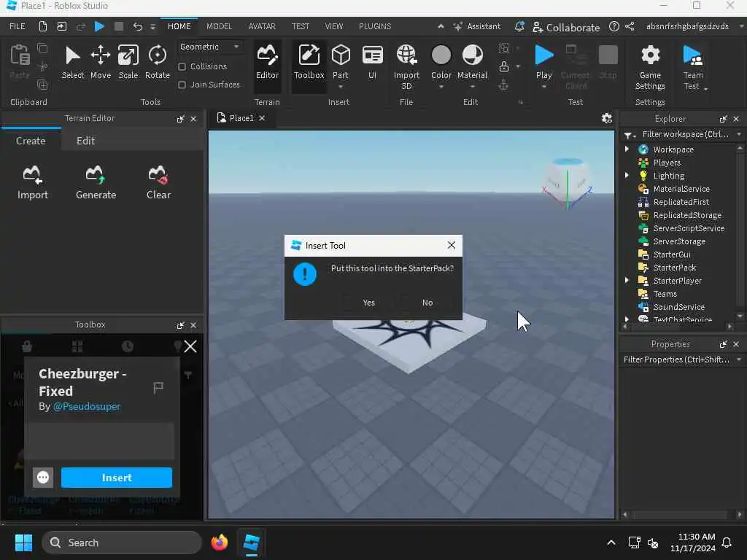Click the notifications bell in top bar
The height and width of the screenshot is (560, 747).
click(519, 27)
